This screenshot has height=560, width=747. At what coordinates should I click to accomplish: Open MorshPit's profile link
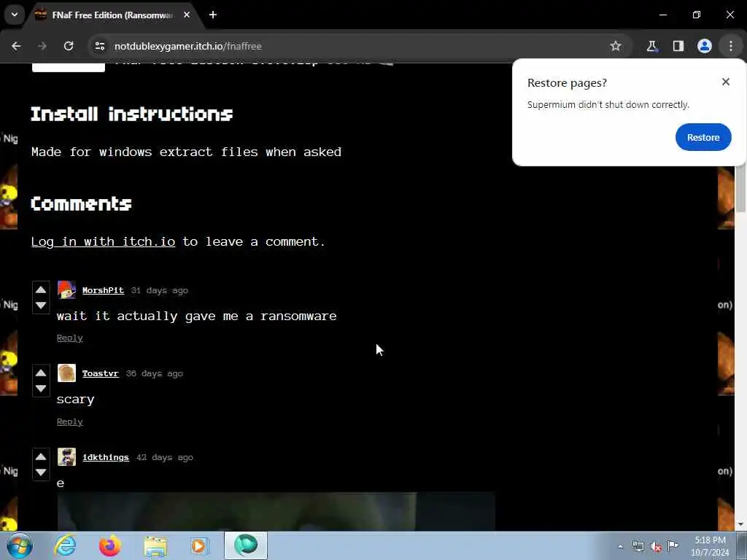pos(103,290)
